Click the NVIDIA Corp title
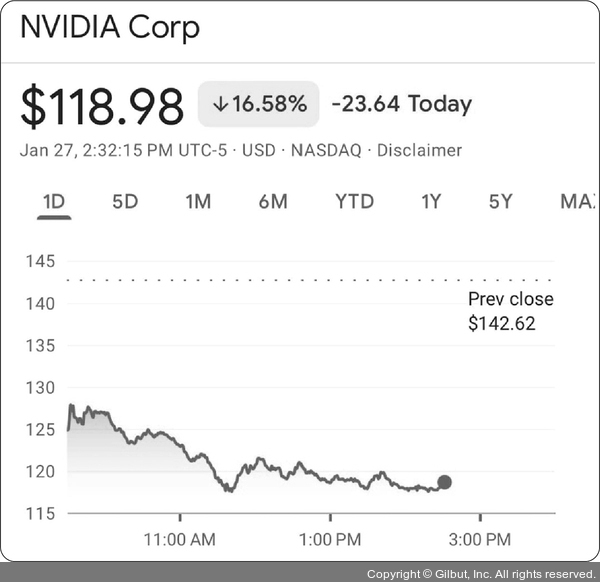This screenshot has width=600, height=582. [x=110, y=27]
